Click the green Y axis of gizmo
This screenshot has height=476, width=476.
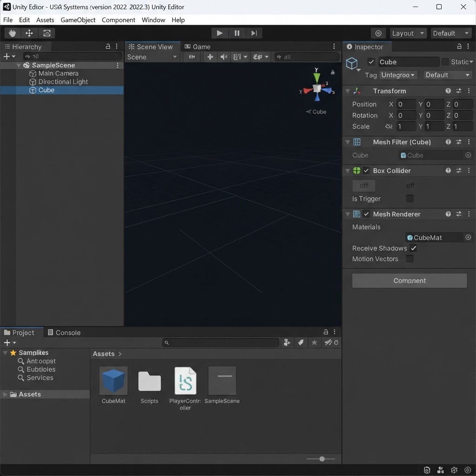coord(317,78)
